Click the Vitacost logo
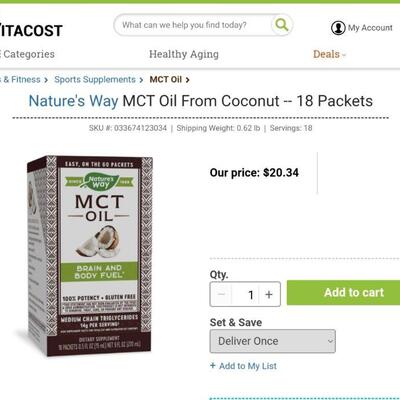 click(x=31, y=31)
